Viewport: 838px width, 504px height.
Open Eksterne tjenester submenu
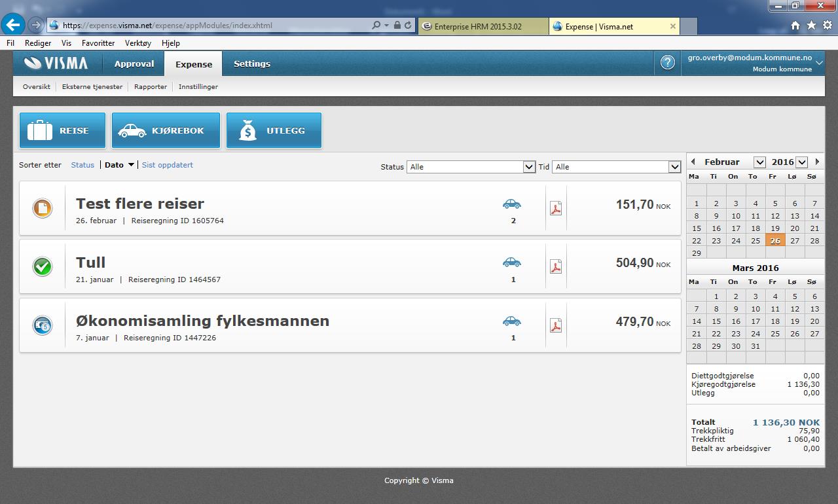pos(92,86)
